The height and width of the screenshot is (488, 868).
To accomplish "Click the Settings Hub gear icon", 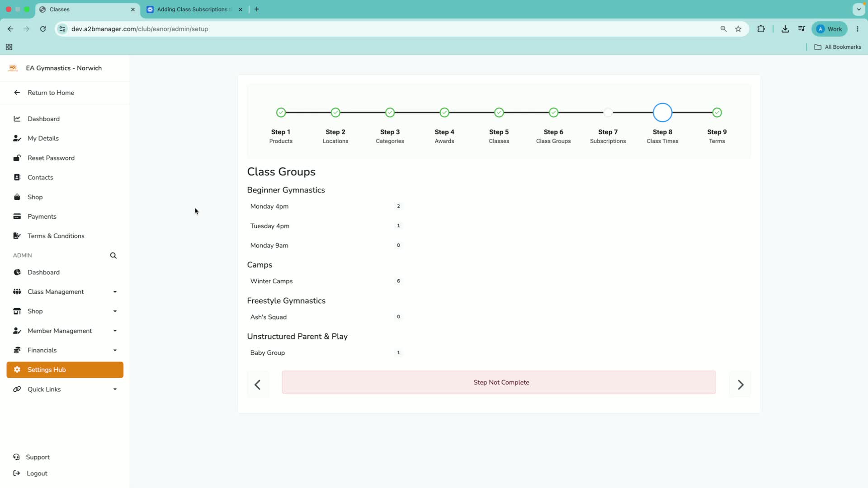I will 17,370.
